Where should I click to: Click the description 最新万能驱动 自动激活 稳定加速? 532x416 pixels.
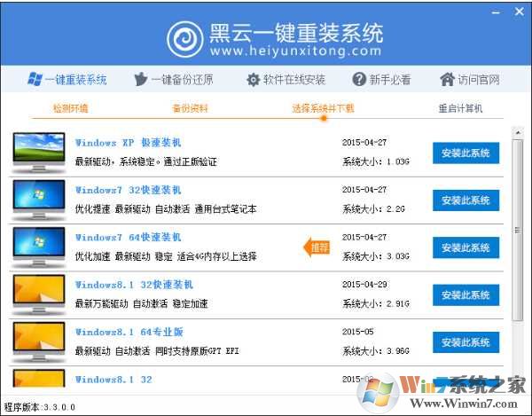[x=142, y=303]
